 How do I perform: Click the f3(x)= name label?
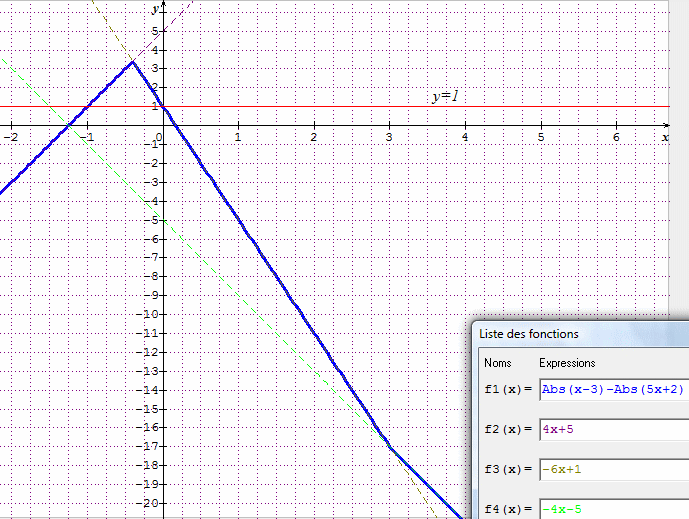pos(507,470)
